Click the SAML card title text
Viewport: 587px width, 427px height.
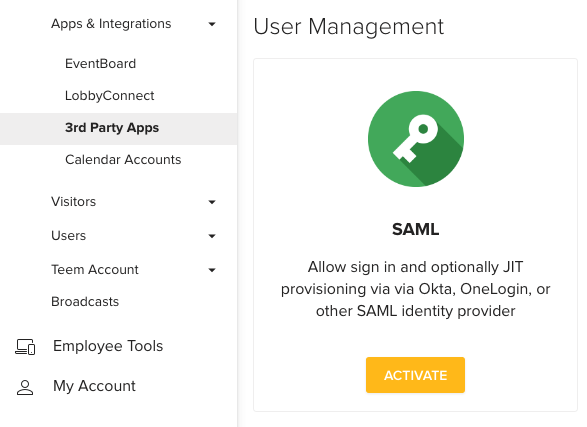(x=416, y=229)
